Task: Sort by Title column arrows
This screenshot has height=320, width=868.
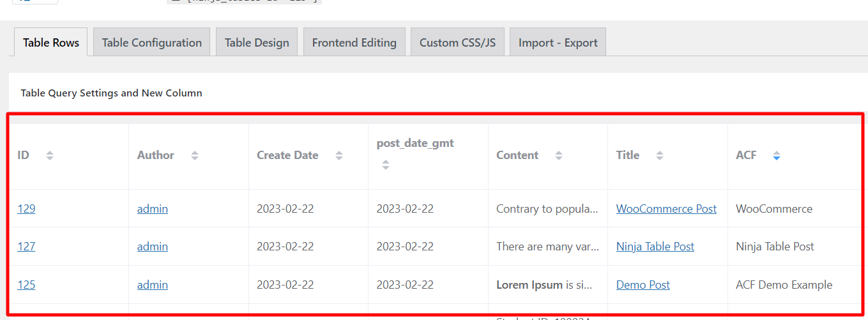Action: 660,155
